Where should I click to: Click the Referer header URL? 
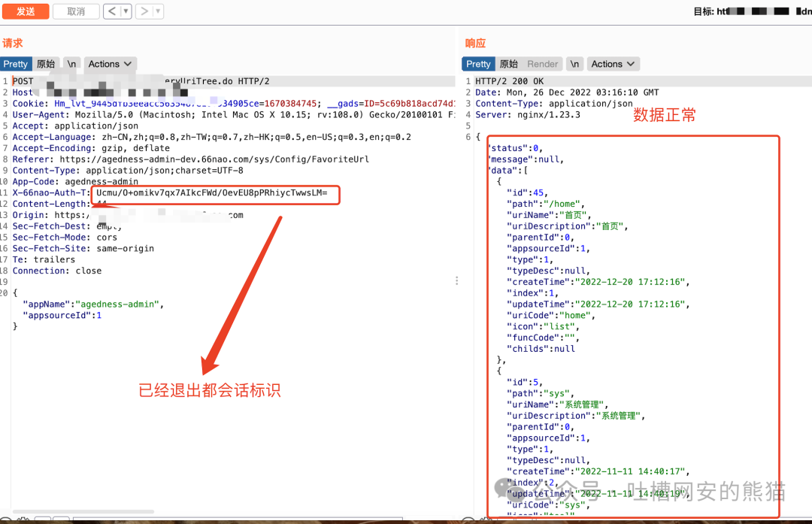pos(214,159)
